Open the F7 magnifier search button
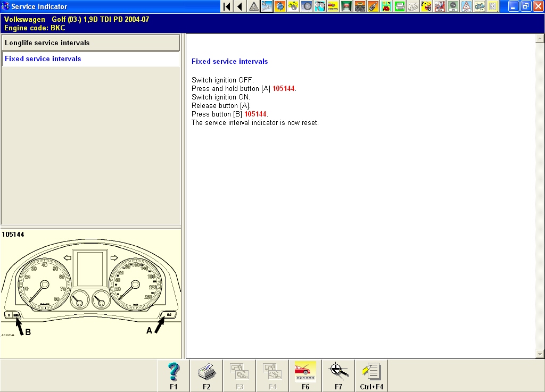This screenshot has width=545, height=392. point(338,376)
